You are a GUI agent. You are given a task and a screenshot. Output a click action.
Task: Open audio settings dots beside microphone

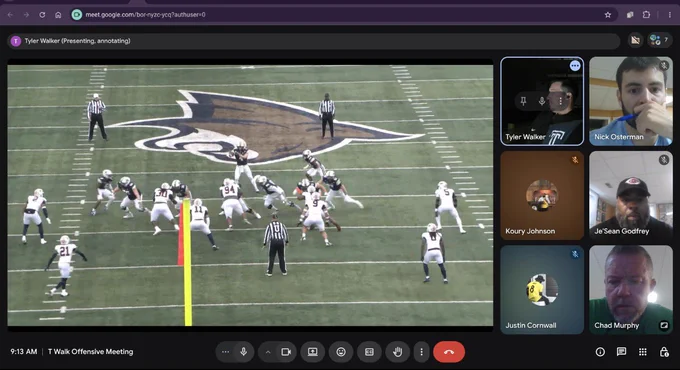[225, 352]
